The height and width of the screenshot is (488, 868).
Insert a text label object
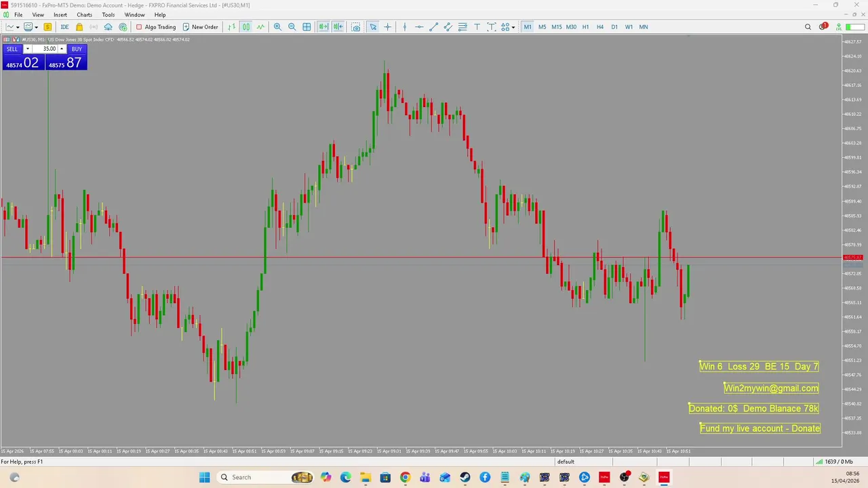tap(492, 27)
